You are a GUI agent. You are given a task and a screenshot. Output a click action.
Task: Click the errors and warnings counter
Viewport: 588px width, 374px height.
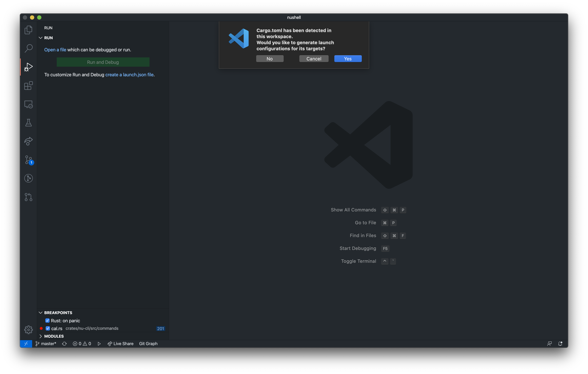pyautogui.click(x=82, y=344)
